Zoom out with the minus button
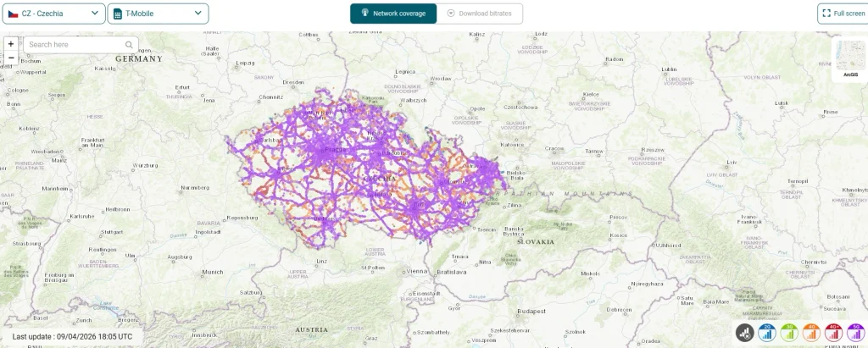The width and height of the screenshot is (868, 348). 11,58
